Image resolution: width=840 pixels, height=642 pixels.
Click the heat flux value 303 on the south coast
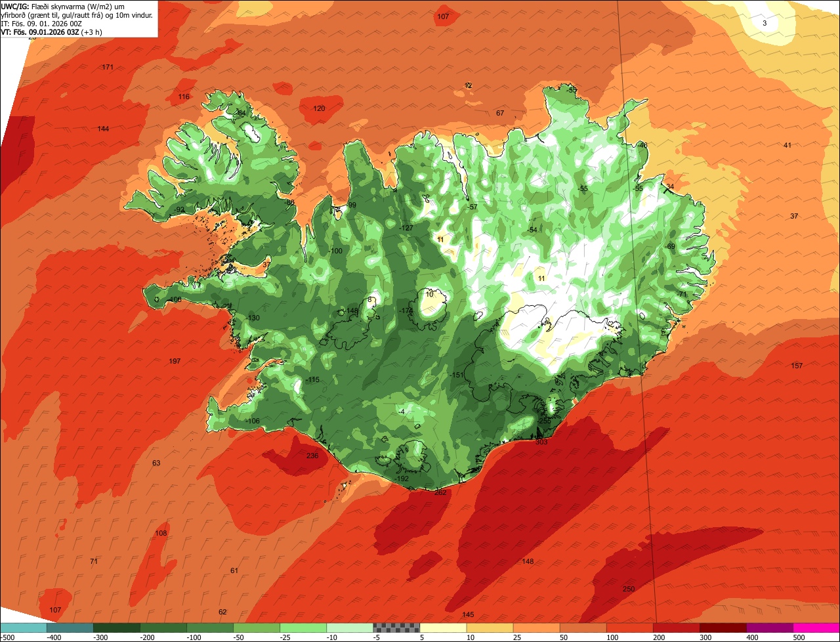(541, 442)
